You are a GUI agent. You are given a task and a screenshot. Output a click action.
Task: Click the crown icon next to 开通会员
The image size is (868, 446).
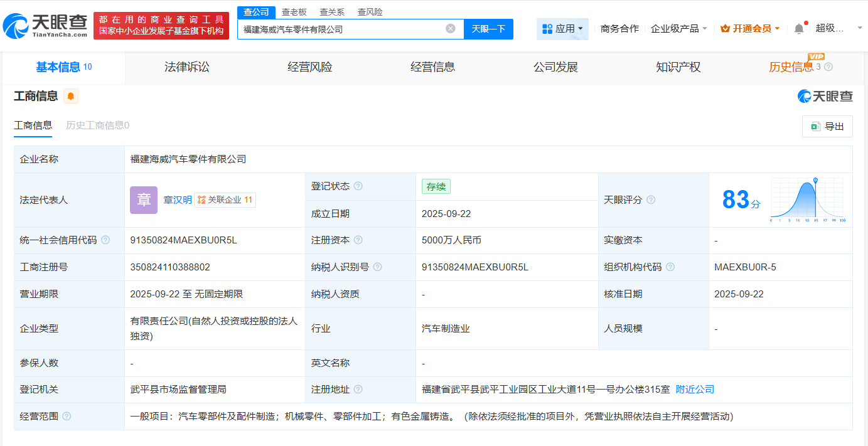coord(725,28)
